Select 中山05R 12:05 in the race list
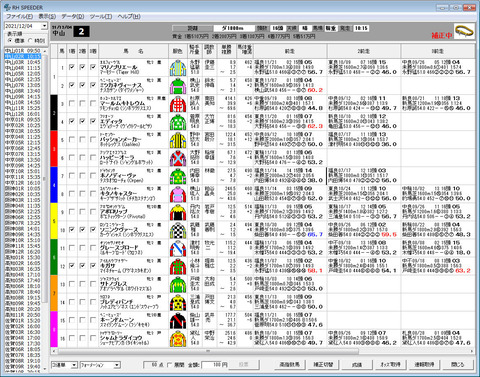 (23, 74)
